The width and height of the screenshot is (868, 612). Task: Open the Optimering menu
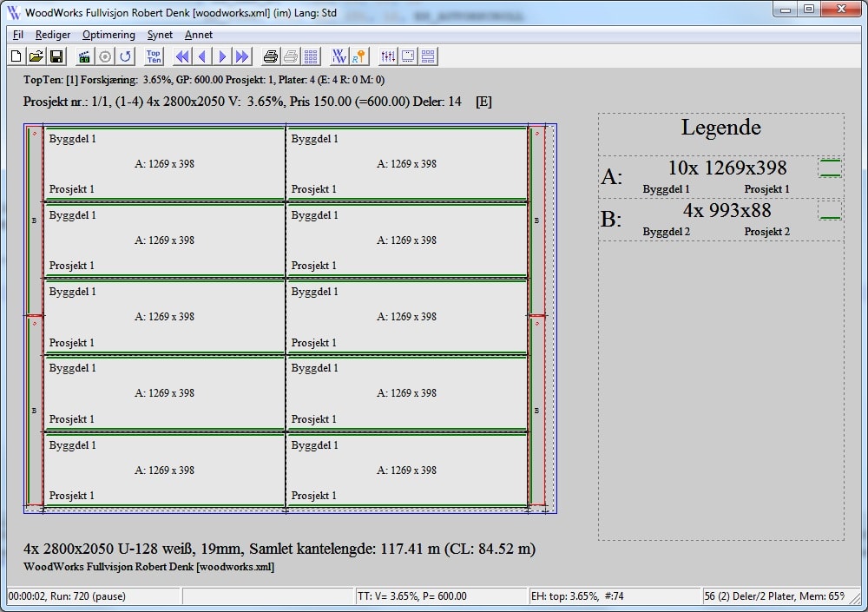(x=108, y=35)
